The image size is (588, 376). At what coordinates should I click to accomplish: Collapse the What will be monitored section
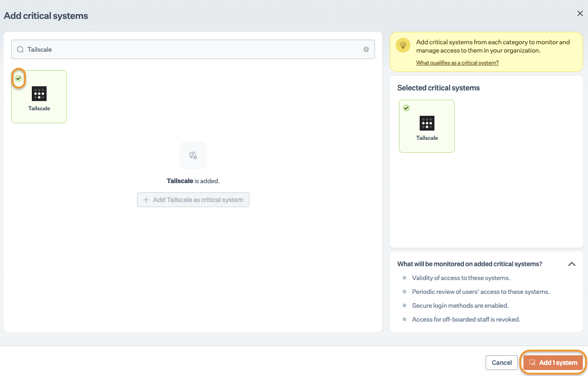click(572, 264)
